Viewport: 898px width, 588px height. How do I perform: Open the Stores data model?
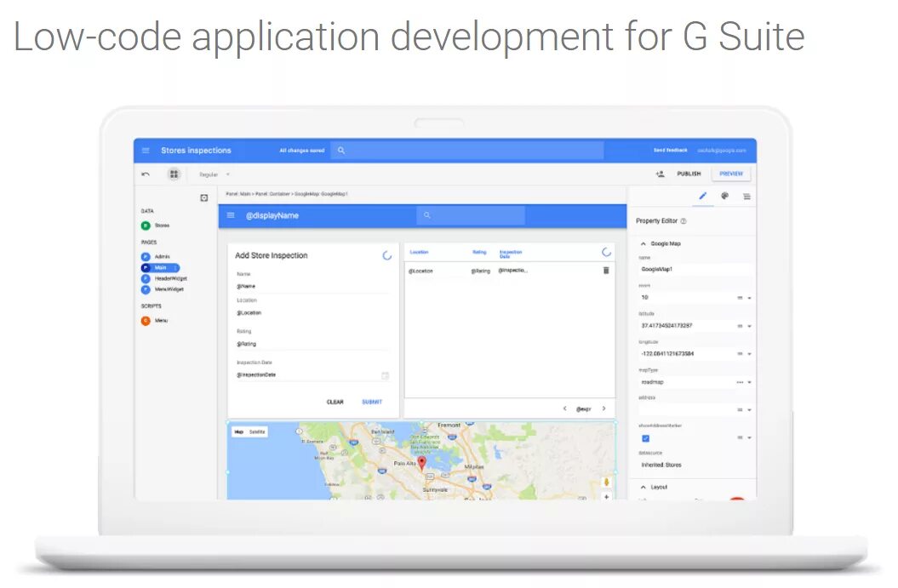[x=156, y=225]
